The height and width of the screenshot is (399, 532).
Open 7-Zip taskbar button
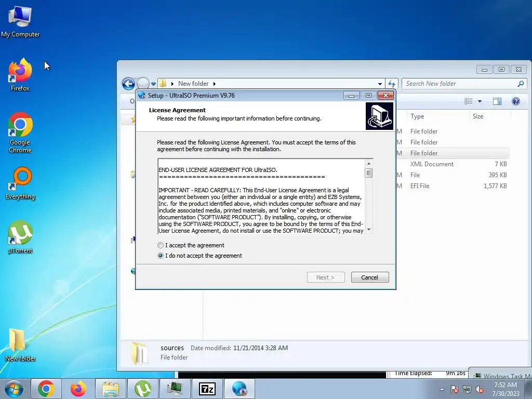coord(207,389)
